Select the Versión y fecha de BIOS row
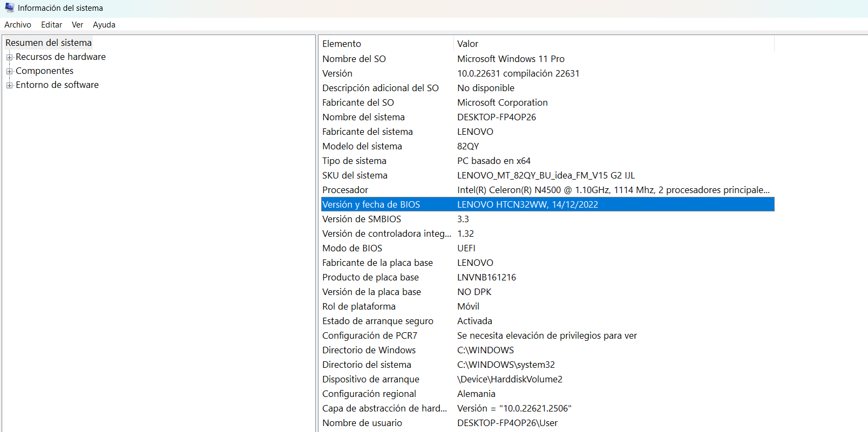 371,204
